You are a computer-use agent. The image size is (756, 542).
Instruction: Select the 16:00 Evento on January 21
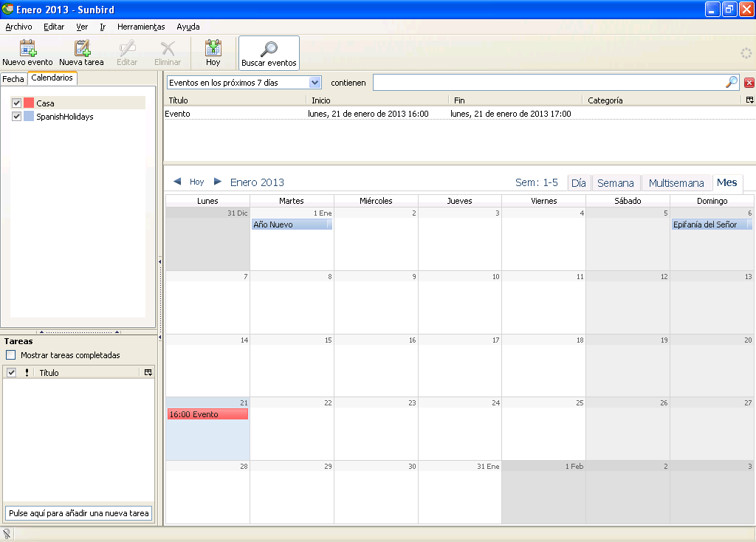click(208, 414)
